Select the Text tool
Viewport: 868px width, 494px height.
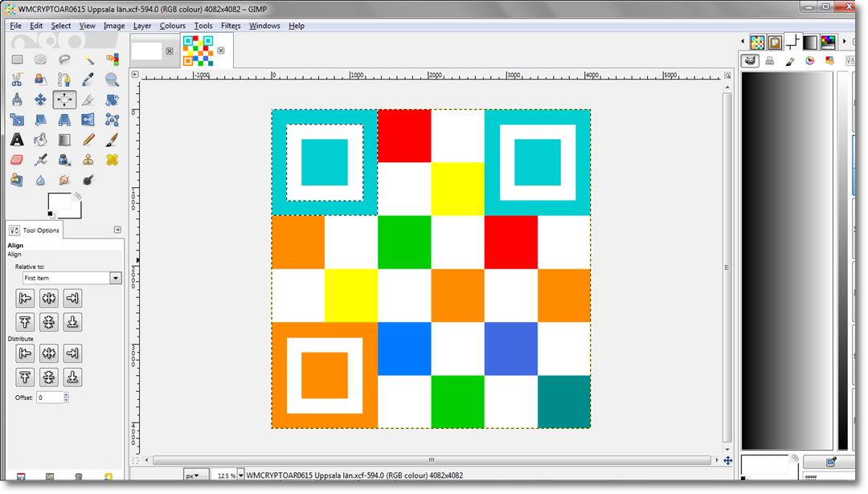point(17,140)
